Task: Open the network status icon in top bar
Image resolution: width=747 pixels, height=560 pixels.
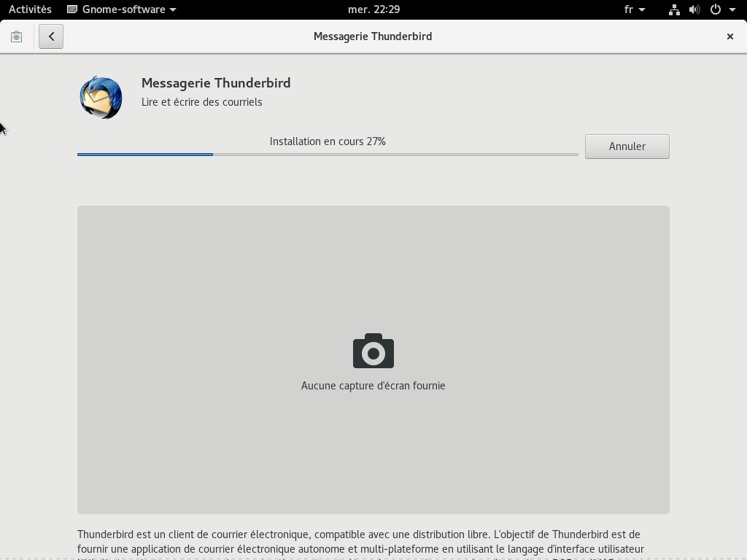Action: tap(674, 9)
